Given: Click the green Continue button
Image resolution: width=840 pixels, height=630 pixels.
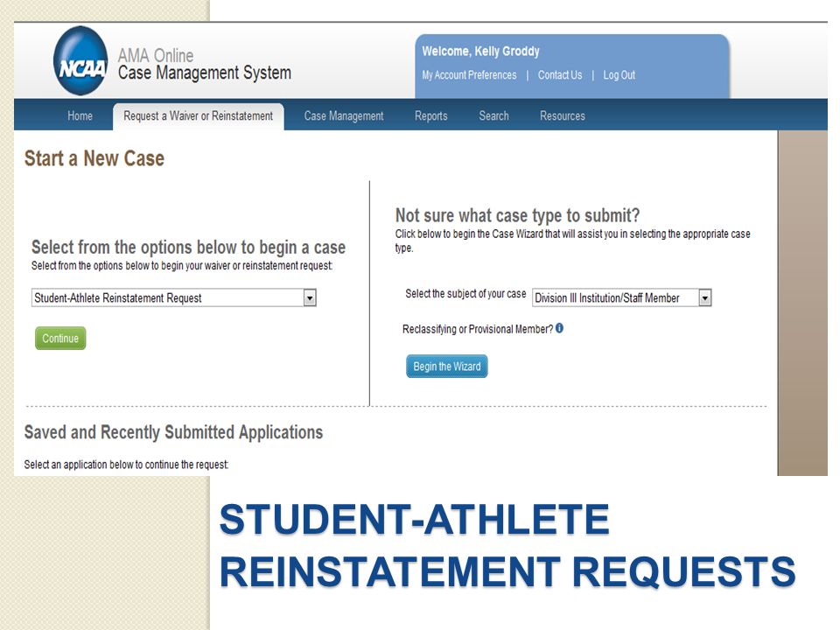Looking at the screenshot, I should (x=60, y=338).
